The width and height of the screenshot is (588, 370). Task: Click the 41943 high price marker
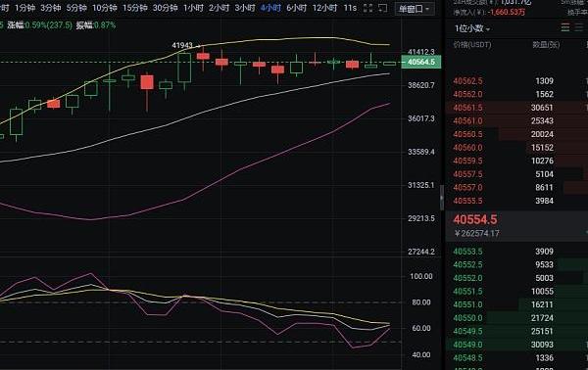pyautogui.click(x=182, y=45)
